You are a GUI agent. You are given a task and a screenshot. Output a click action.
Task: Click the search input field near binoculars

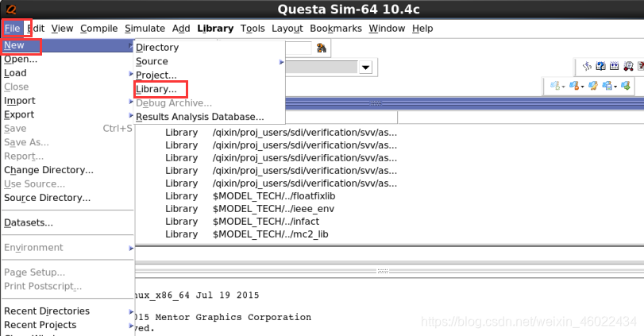point(299,48)
